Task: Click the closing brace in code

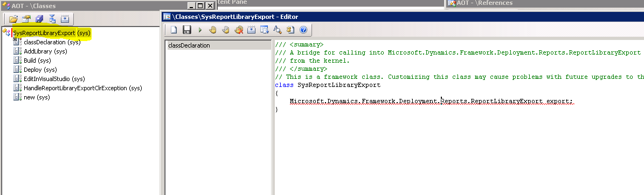Action: [x=277, y=110]
